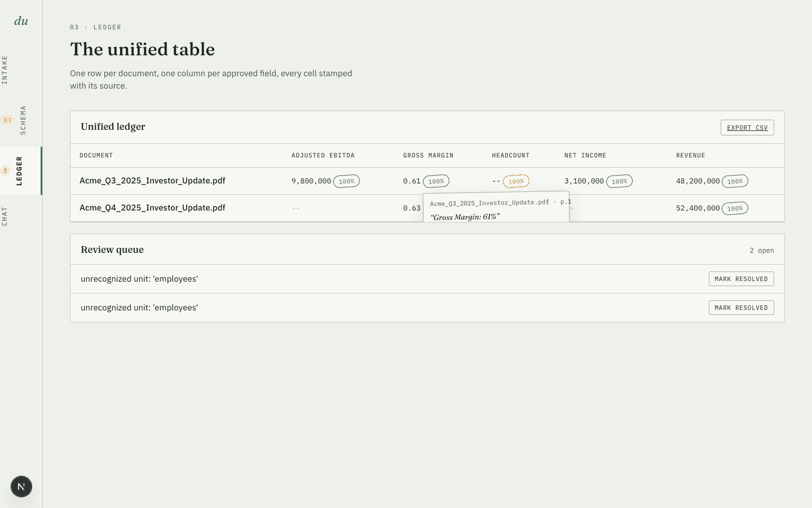812x508 pixels.
Task: Click the Adjusted EBITDA column header
Action: [323, 155]
